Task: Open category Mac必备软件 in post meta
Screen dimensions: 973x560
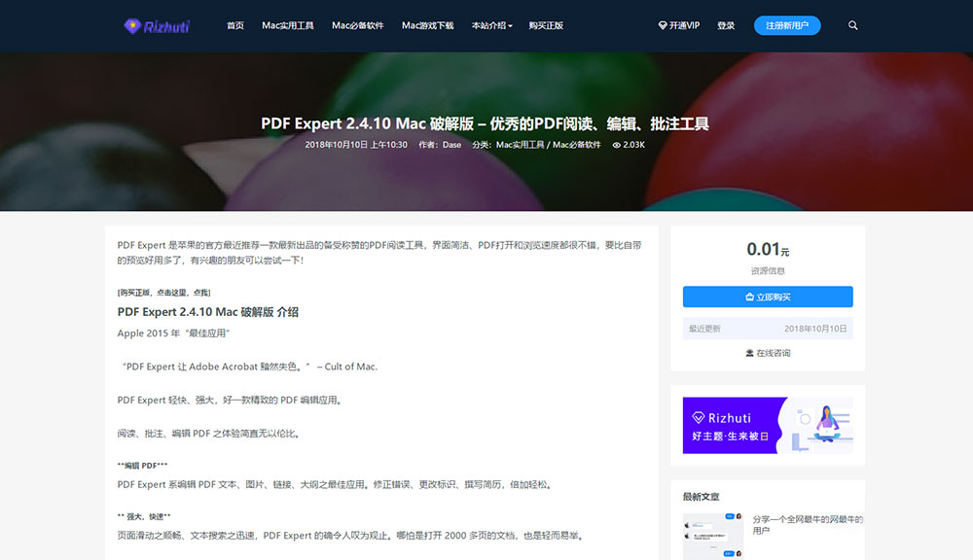Action: [576, 145]
